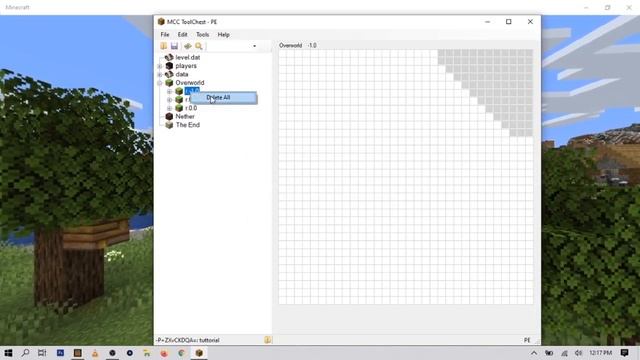Expand the middle region node under Overworld
The image size is (640, 360).
[x=169, y=100]
